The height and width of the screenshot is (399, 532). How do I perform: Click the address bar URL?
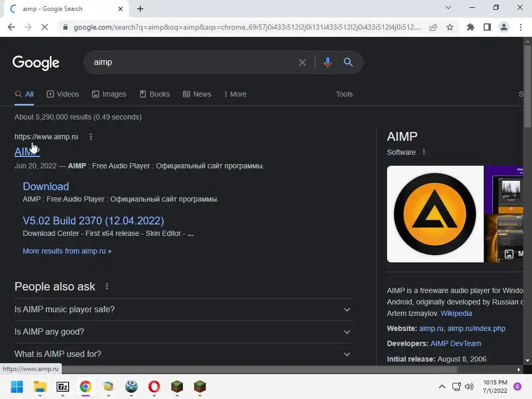coord(247,27)
